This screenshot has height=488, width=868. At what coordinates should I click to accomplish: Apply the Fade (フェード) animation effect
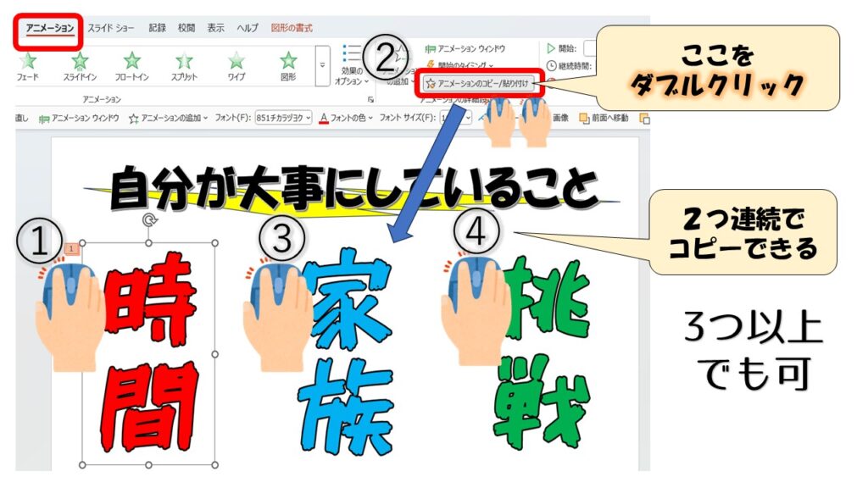[27, 65]
